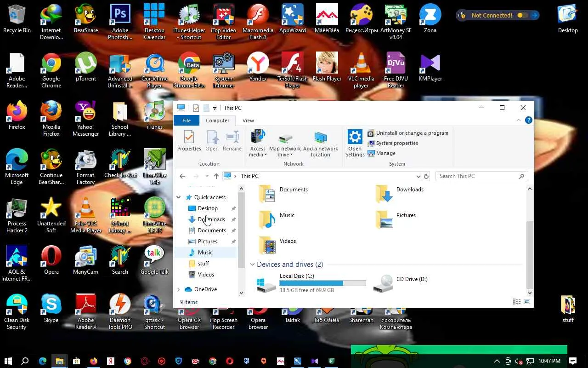
Task: Minimize the Explorer ribbon with the chevron
Action: [x=519, y=121]
